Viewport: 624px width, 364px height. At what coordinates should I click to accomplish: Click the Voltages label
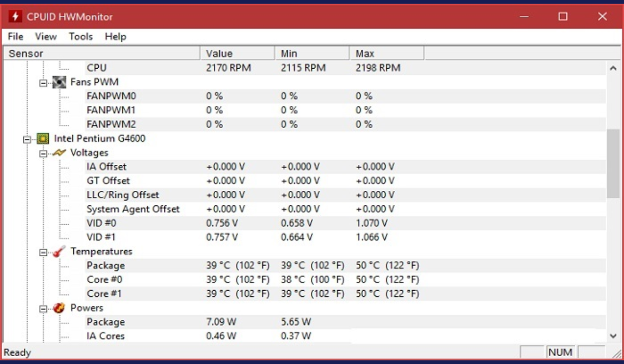[x=89, y=153]
